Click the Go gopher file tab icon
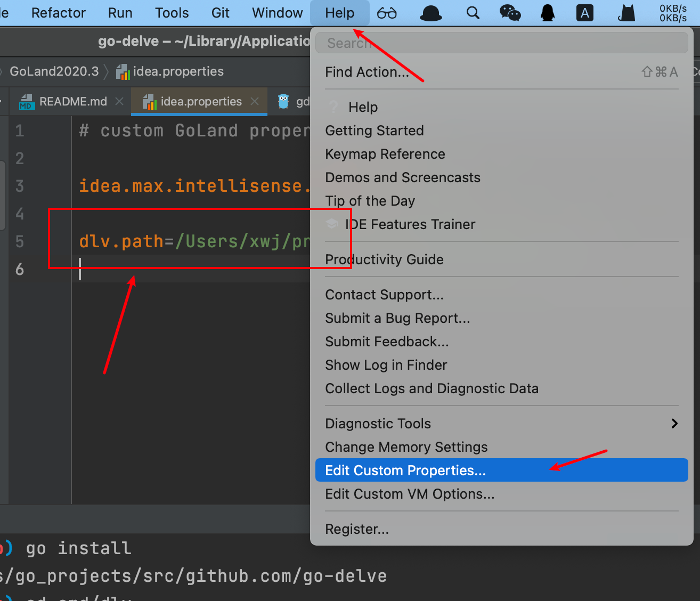Screen dimensions: 700x601 coord(283,101)
